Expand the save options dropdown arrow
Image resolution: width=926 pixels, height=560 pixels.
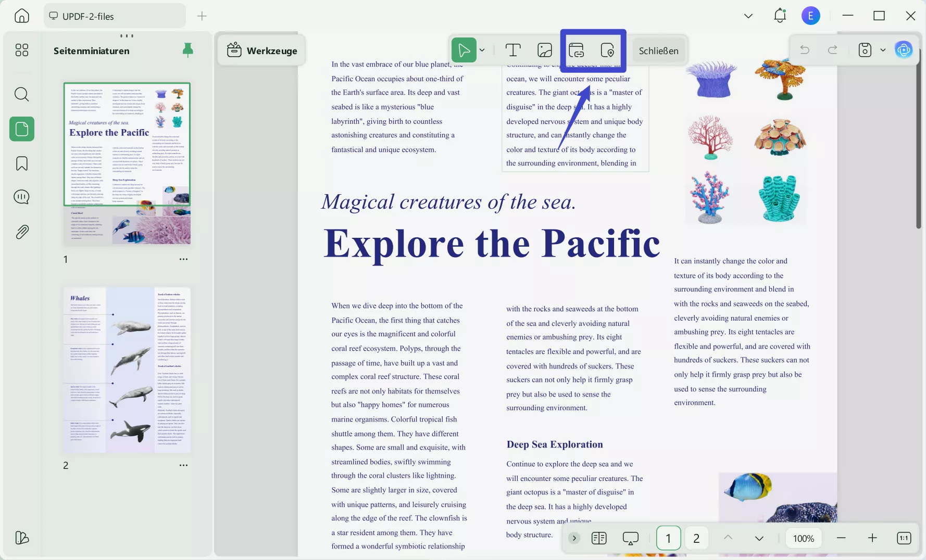883,50
